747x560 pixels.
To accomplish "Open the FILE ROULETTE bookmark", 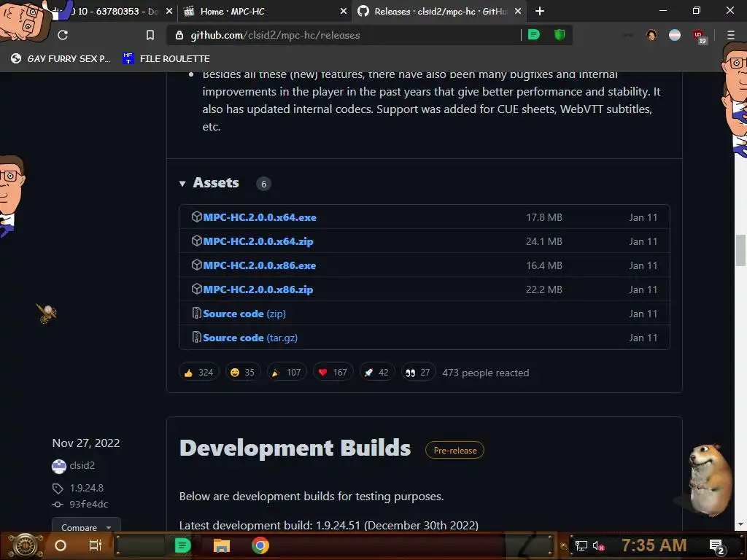I will (166, 58).
